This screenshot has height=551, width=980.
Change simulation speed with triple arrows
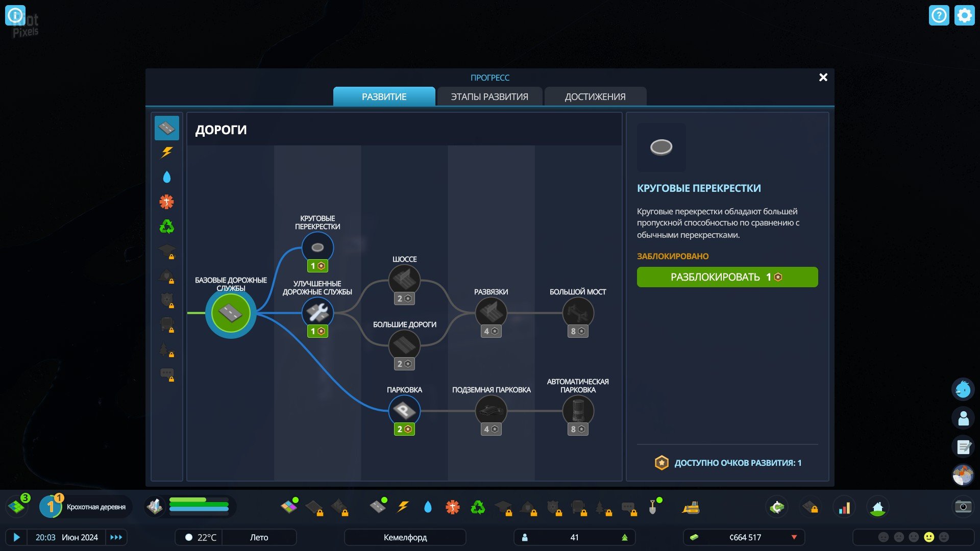click(116, 537)
